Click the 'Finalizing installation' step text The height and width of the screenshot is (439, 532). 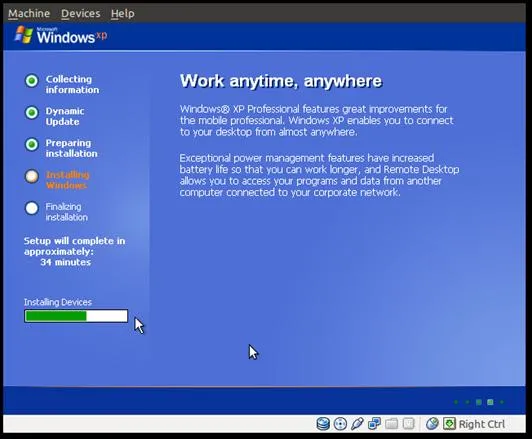[x=66, y=212]
